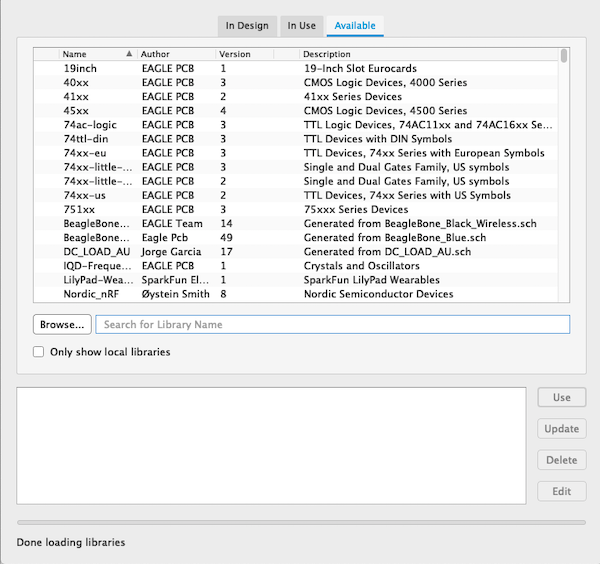The height and width of the screenshot is (564, 600).
Task: Select the 41xx library row
Action: click(296, 97)
